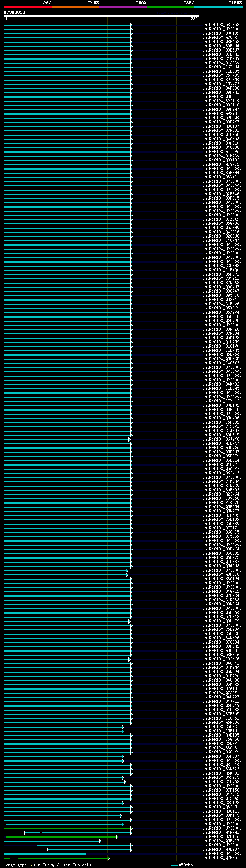The height and width of the screenshot is (868, 246).
Task: Select the hit UniRef100_B6HGU7
Action: click(x=221, y=757)
